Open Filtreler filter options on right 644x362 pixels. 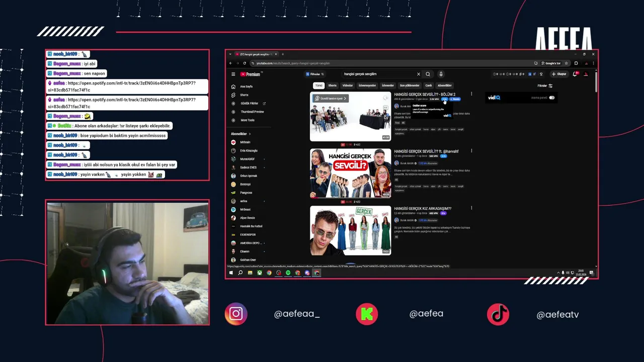[x=545, y=86]
